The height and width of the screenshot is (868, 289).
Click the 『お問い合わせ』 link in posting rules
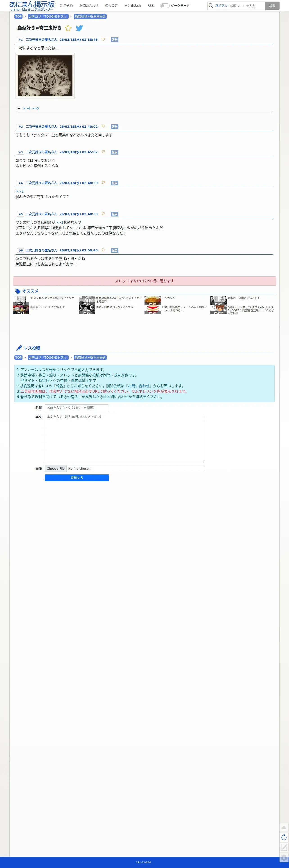[138, 386]
